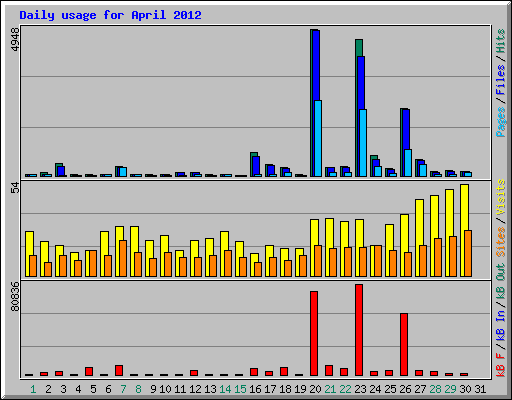Click the red kB bar above day 20
This screenshot has width=512, height=400.
click(x=314, y=333)
